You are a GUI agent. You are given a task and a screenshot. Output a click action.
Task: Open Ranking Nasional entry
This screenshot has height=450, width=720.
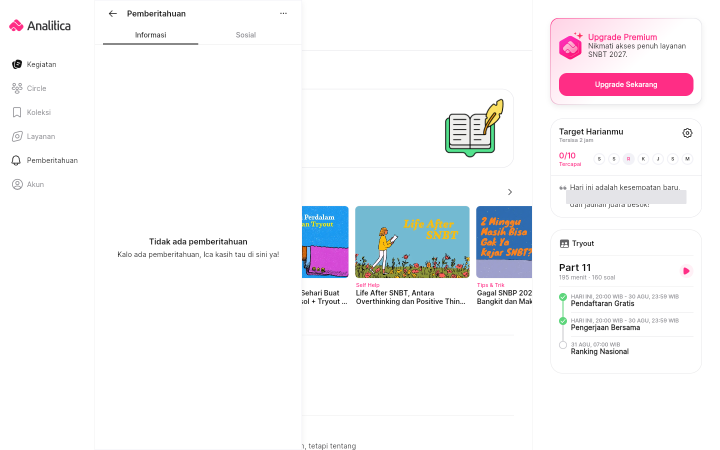click(x=600, y=351)
